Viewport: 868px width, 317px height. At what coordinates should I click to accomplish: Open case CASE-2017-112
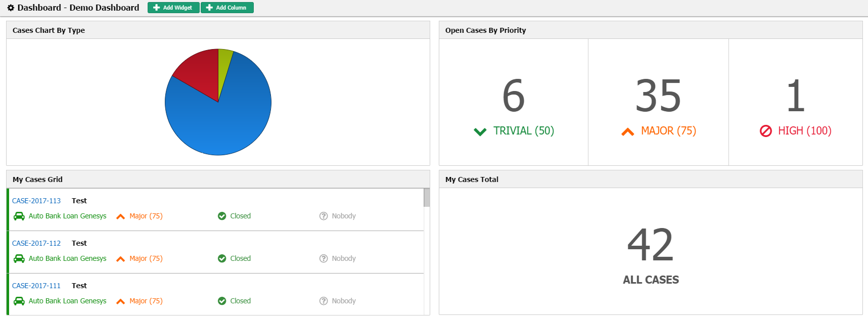coord(36,243)
